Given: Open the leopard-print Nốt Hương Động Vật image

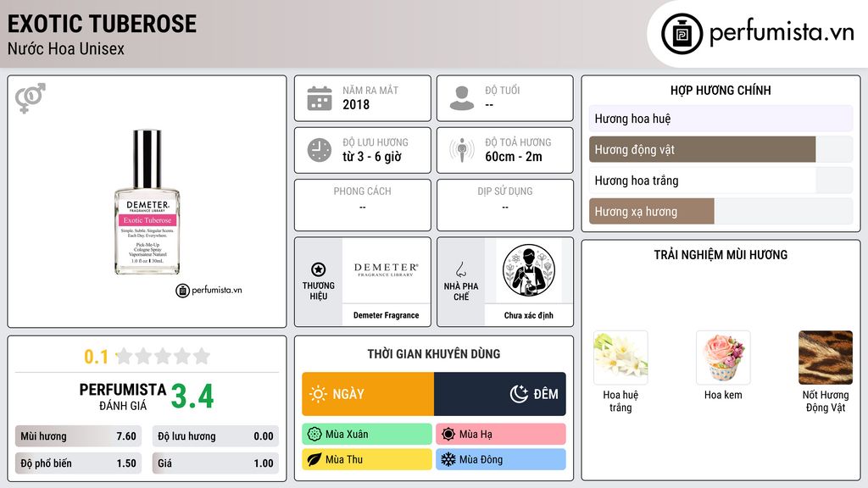Looking at the screenshot, I should [x=826, y=358].
